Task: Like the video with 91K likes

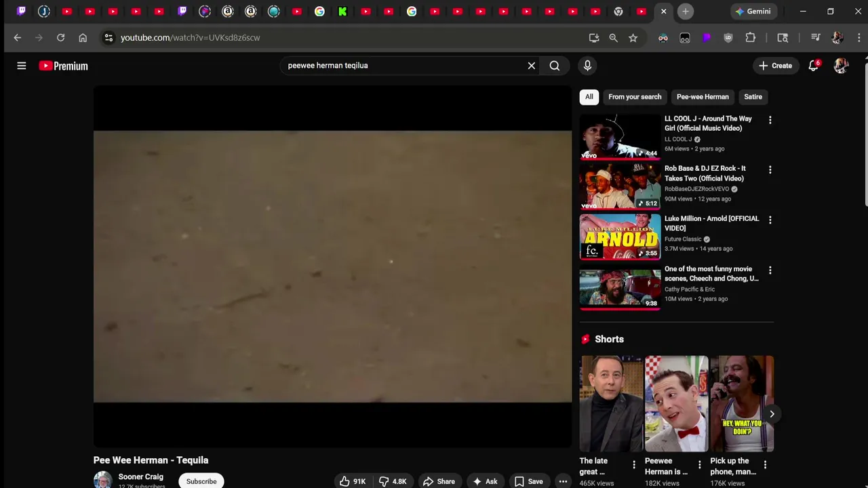Action: click(x=353, y=481)
